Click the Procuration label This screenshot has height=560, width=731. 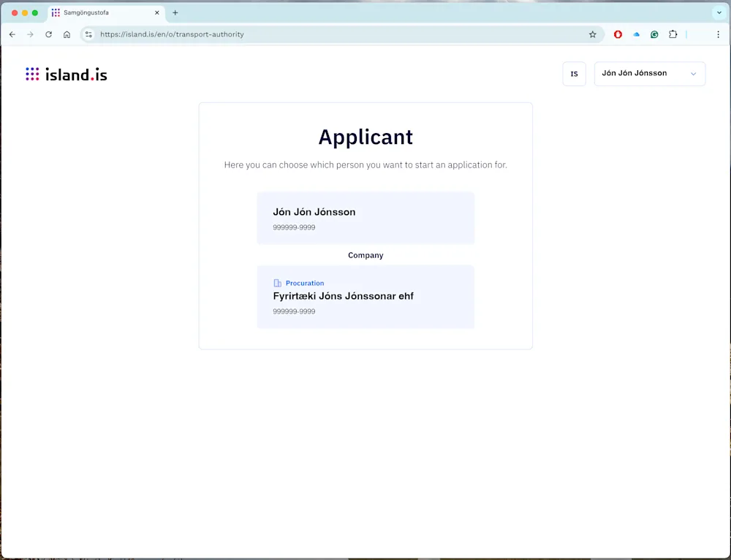click(x=305, y=283)
